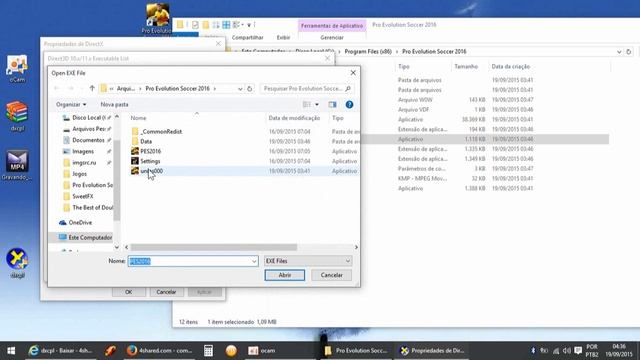Click the file list horizontal scrollbar thumb
640x360 pixels.
click(x=213, y=247)
